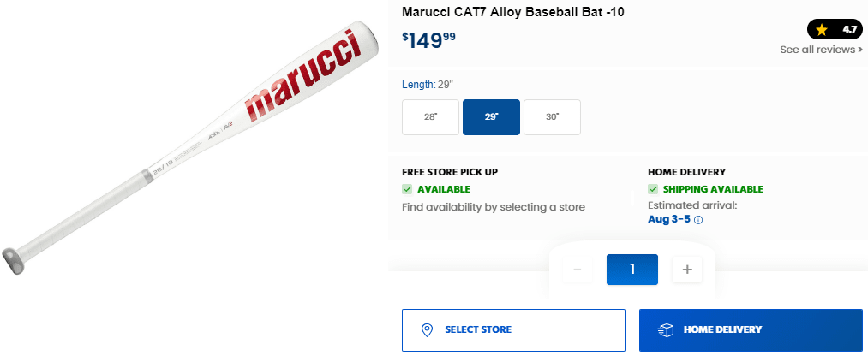The width and height of the screenshot is (868, 356).
Task: Click the chevron beside See all reviews
Action: tap(860, 50)
